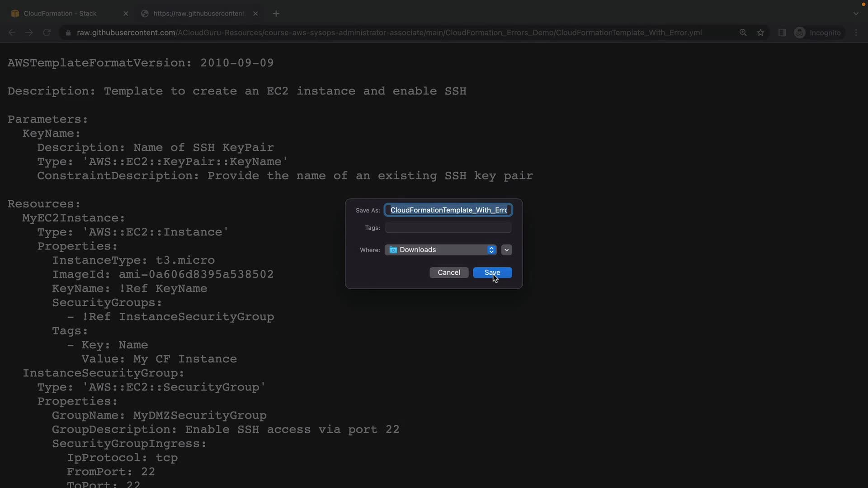Viewport: 868px width, 488px height.
Task: Switch to CloudFormation - Stack tab
Action: [x=60, y=14]
